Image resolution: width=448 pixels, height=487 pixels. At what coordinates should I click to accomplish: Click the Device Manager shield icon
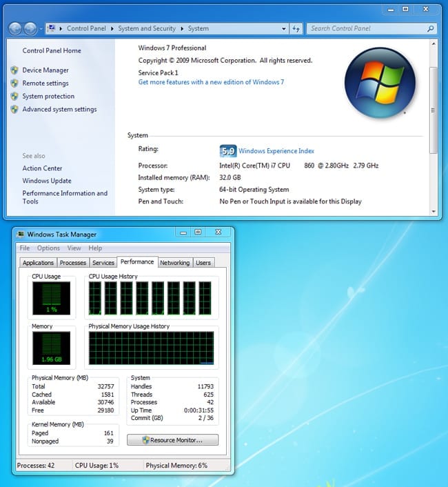click(14, 70)
